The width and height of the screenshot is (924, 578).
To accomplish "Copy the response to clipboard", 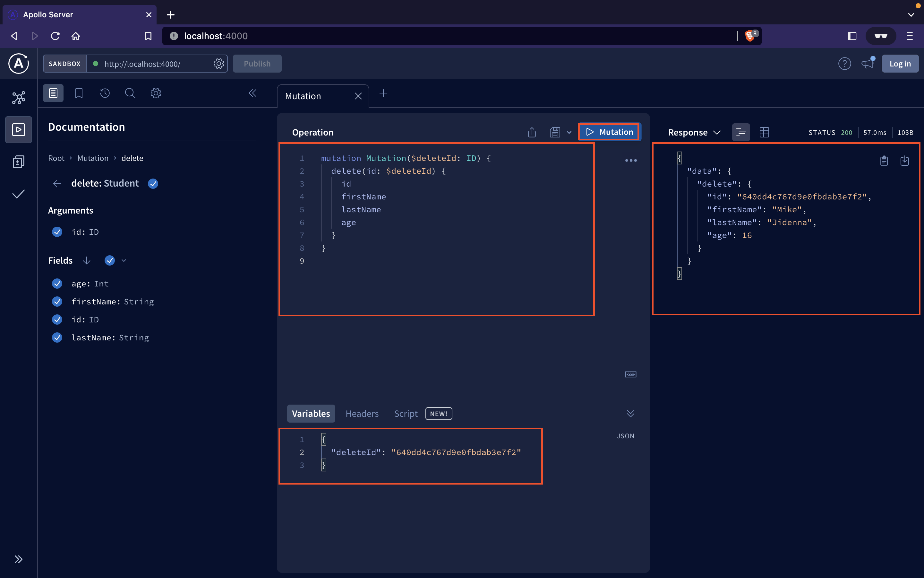I will point(884,161).
